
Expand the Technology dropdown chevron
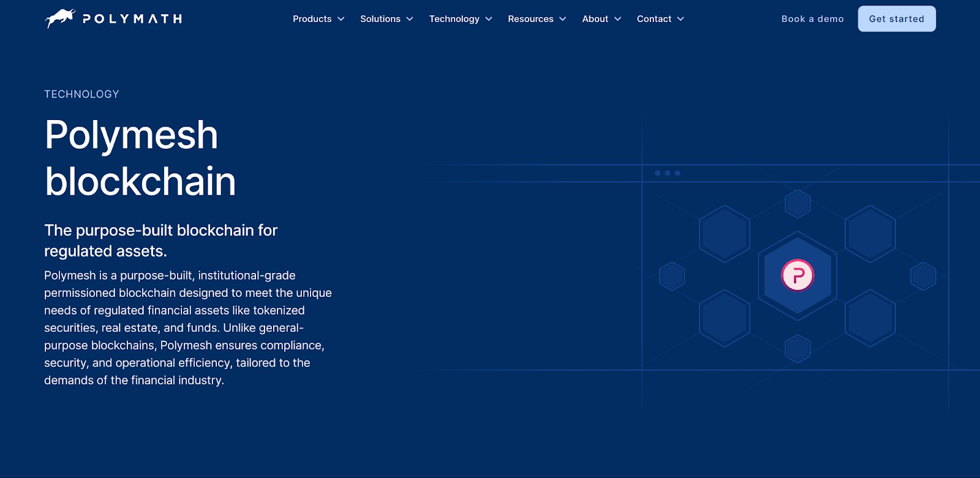pyautogui.click(x=489, y=19)
